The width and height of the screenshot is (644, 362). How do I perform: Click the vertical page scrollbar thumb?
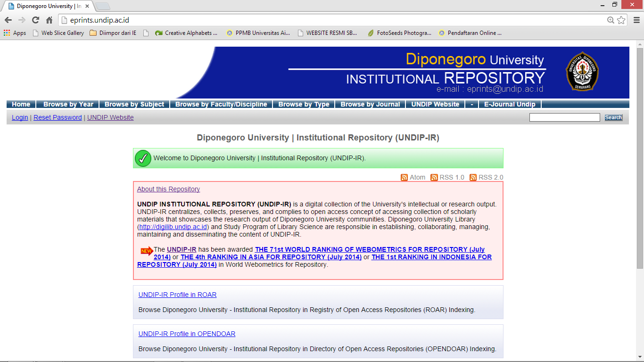pyautogui.click(x=640, y=157)
